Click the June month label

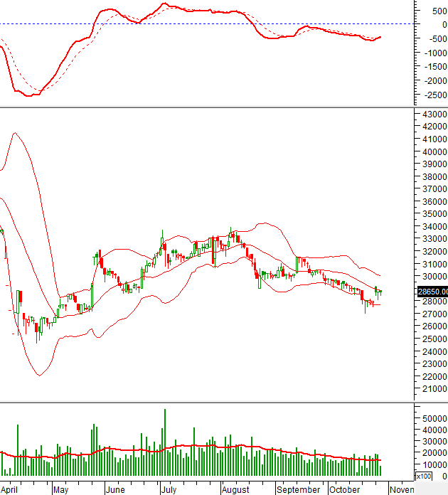point(114,489)
